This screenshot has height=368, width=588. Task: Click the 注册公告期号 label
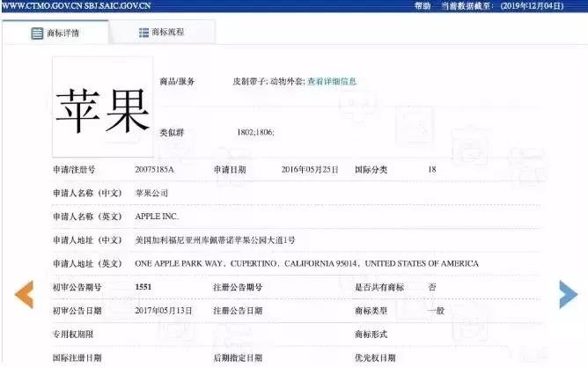coord(238,287)
